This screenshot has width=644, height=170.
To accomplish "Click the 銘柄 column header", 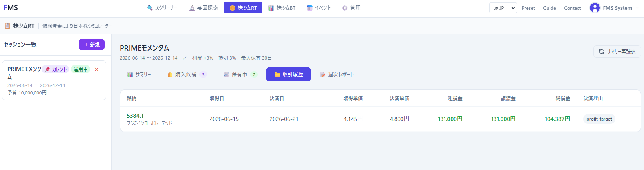I will [132, 98].
